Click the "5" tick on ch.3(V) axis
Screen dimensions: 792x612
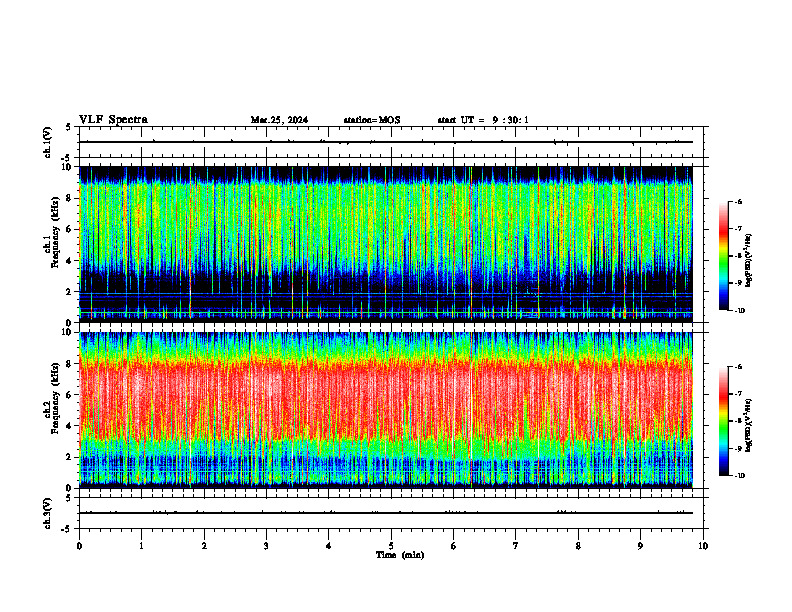click(x=68, y=498)
